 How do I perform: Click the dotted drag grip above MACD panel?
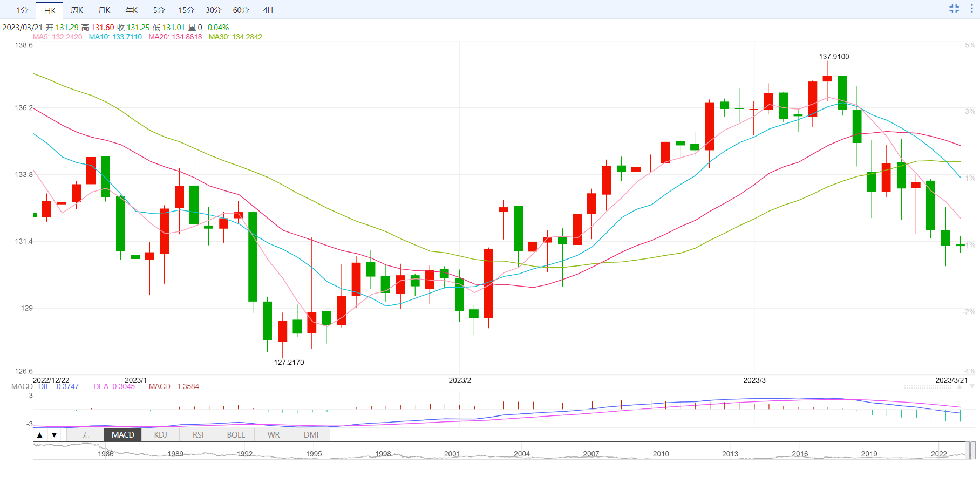[x=928, y=387]
